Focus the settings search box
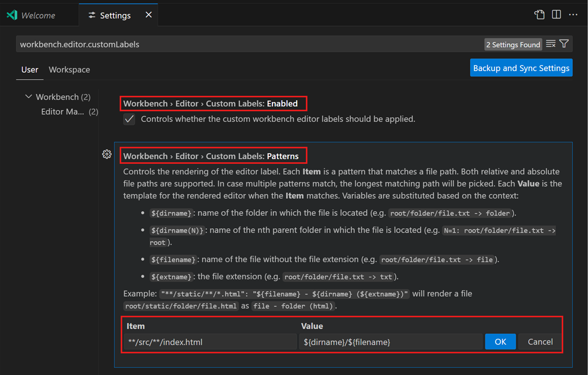 pos(206,44)
